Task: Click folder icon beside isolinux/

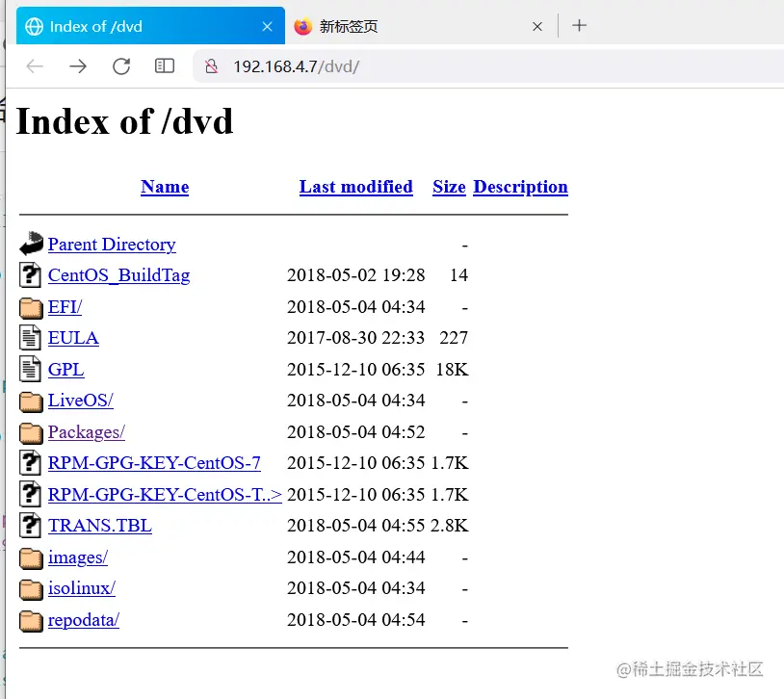Action: pos(31,589)
